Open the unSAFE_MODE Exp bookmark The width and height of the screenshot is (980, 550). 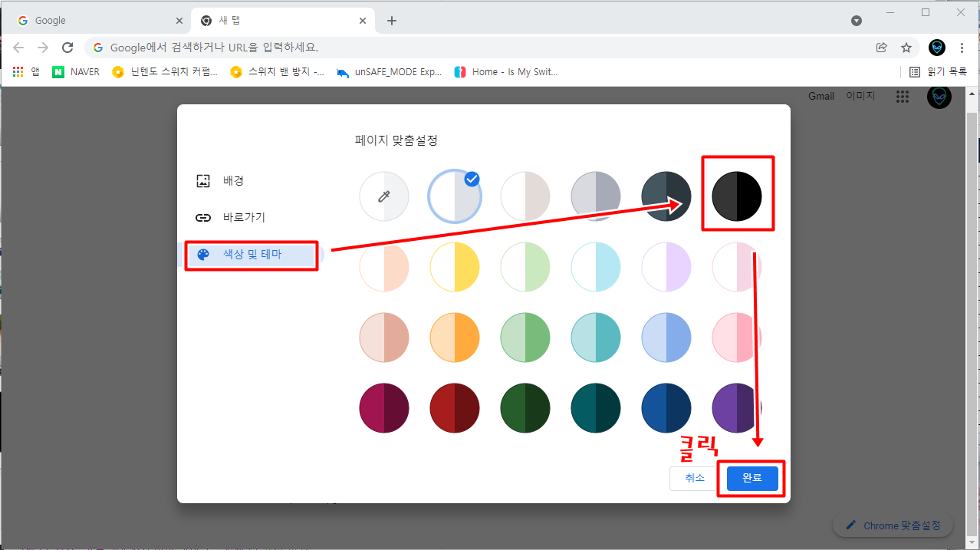click(390, 72)
